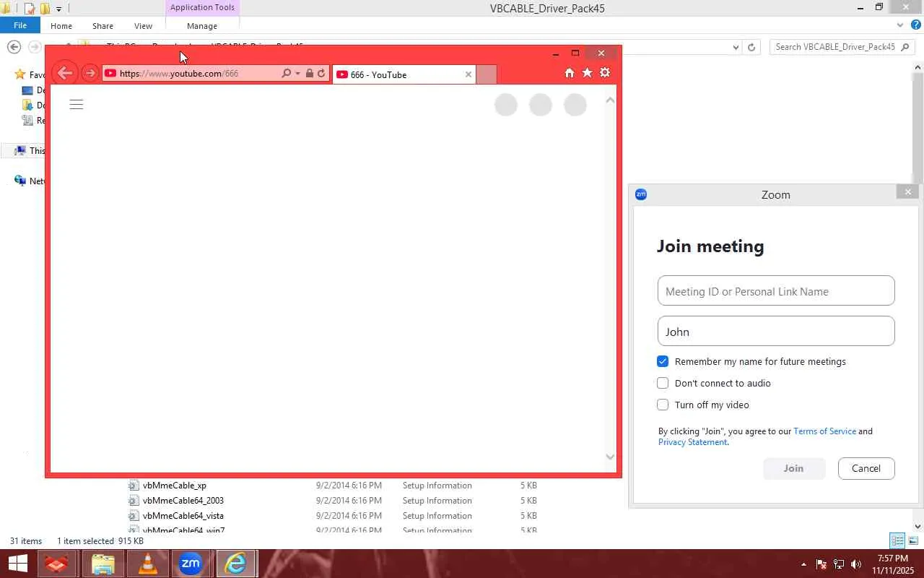Click the Search VBCABLE_Driver_Pack45 box
924x578 pixels.
pos(842,47)
